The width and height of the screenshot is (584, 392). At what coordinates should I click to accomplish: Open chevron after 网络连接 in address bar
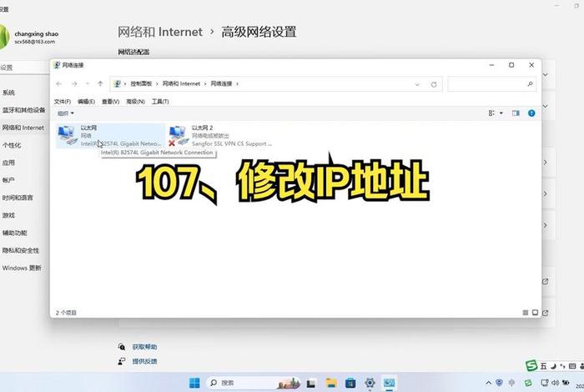[237, 83]
